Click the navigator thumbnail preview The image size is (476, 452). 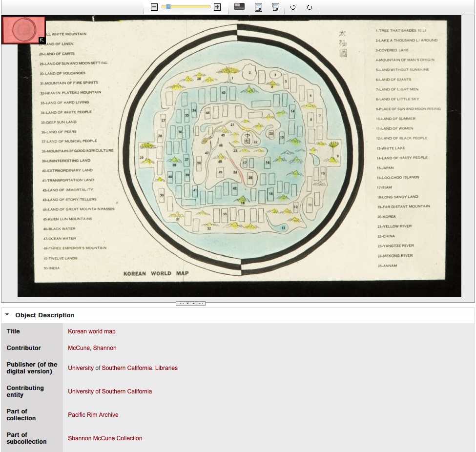pos(22,29)
